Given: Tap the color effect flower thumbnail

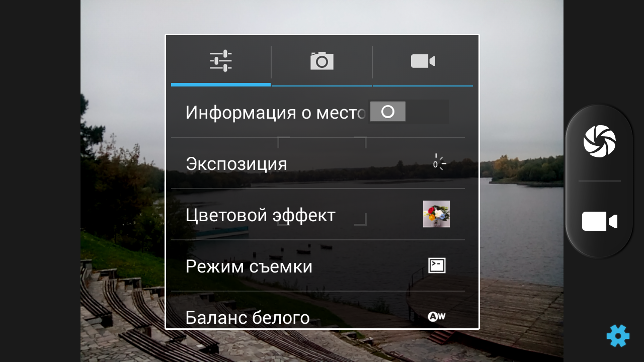Looking at the screenshot, I should pyautogui.click(x=436, y=214).
